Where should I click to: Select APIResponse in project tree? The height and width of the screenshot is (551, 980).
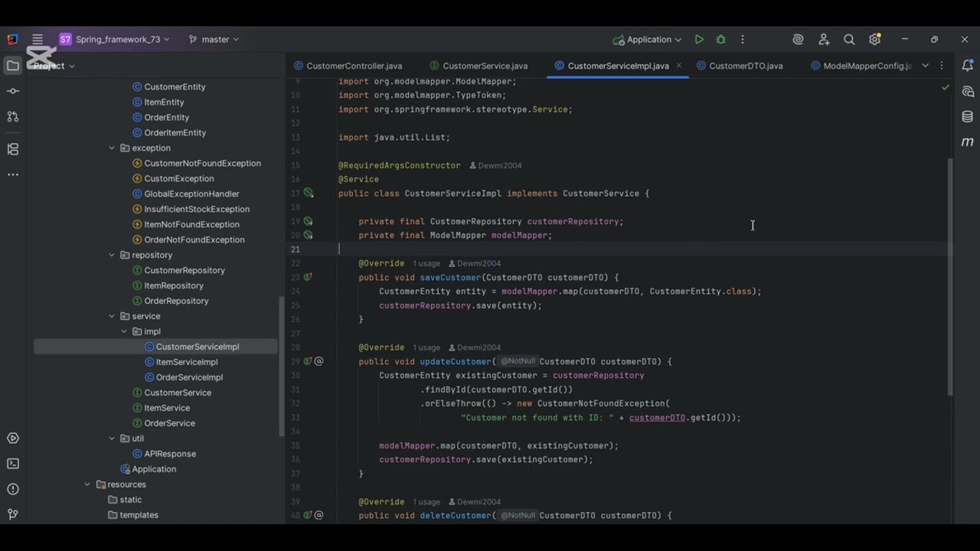[170, 454]
